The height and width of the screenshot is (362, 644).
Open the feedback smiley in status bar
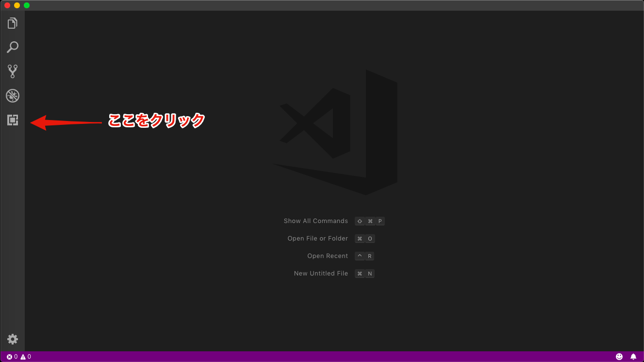pyautogui.click(x=619, y=357)
